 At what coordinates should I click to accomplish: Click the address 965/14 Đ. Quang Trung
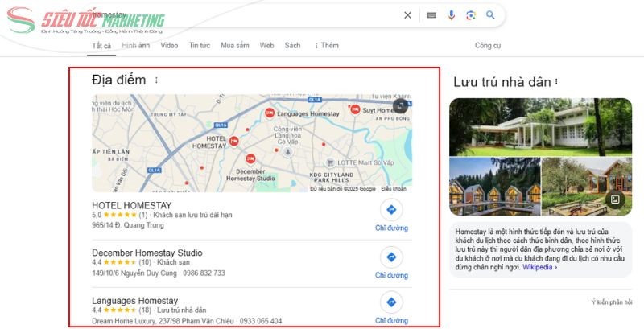[x=128, y=225]
